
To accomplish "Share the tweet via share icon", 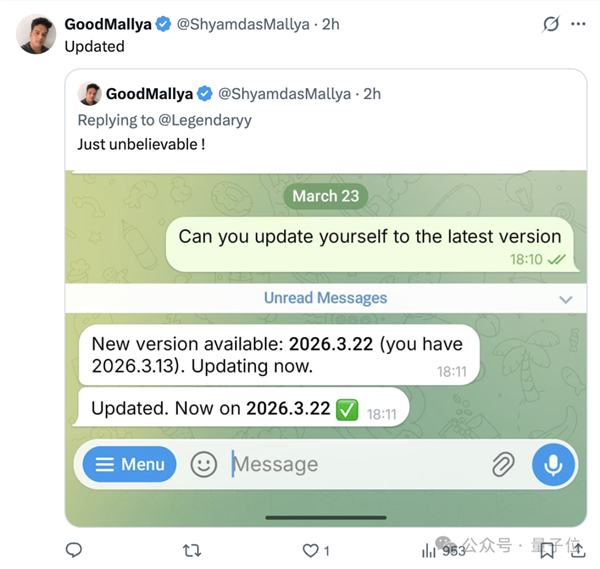I will coord(577,550).
